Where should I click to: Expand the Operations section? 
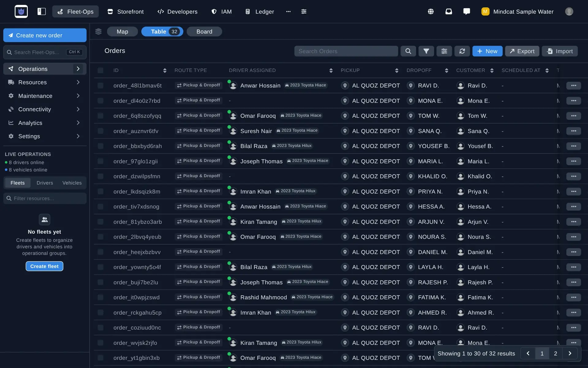45,69
